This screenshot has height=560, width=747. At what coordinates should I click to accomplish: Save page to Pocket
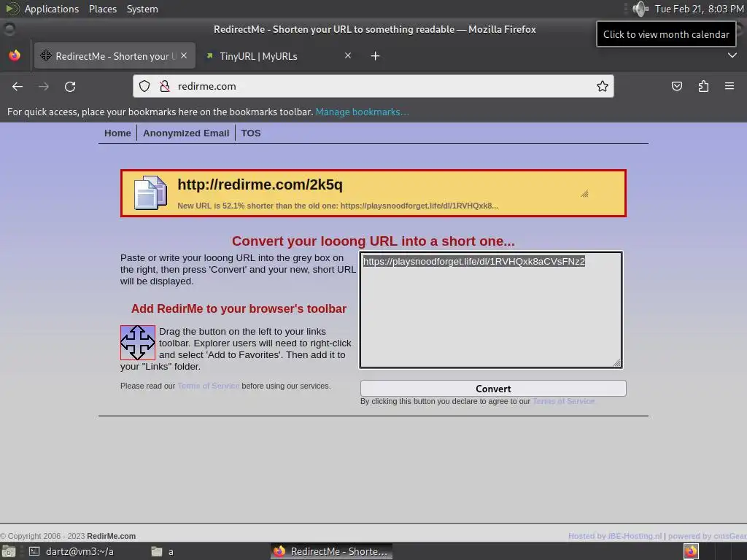click(676, 86)
